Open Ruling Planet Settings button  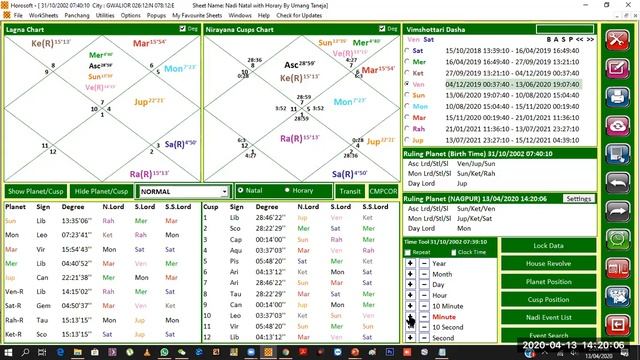pos(578,199)
